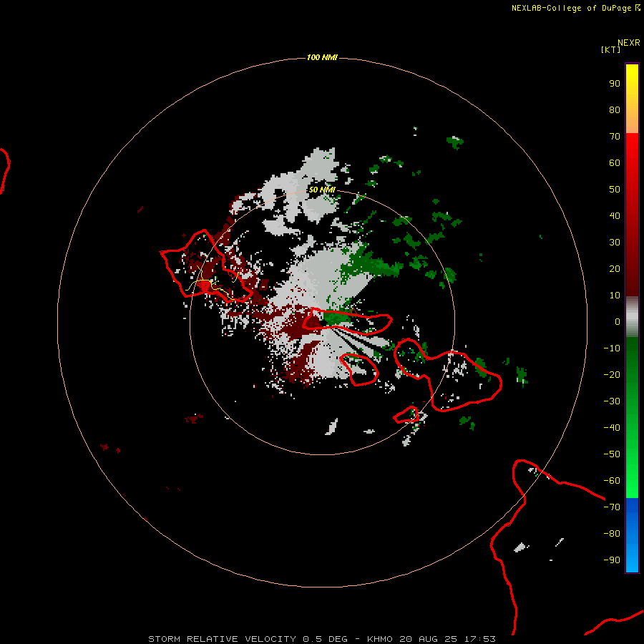Click the -90 scale label

tap(612, 560)
